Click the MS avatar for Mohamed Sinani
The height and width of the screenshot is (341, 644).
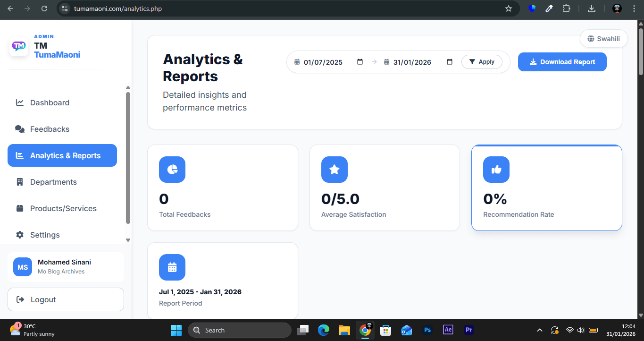22,267
